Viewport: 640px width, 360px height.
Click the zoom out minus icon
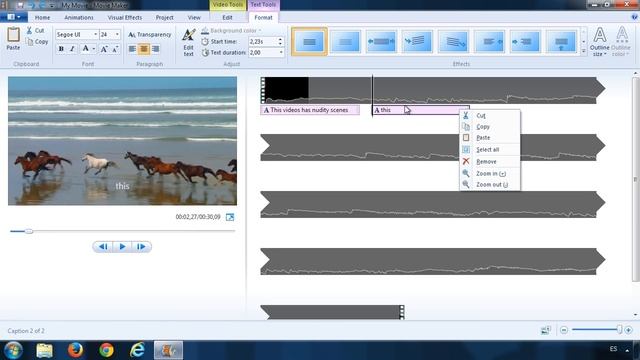click(564, 330)
